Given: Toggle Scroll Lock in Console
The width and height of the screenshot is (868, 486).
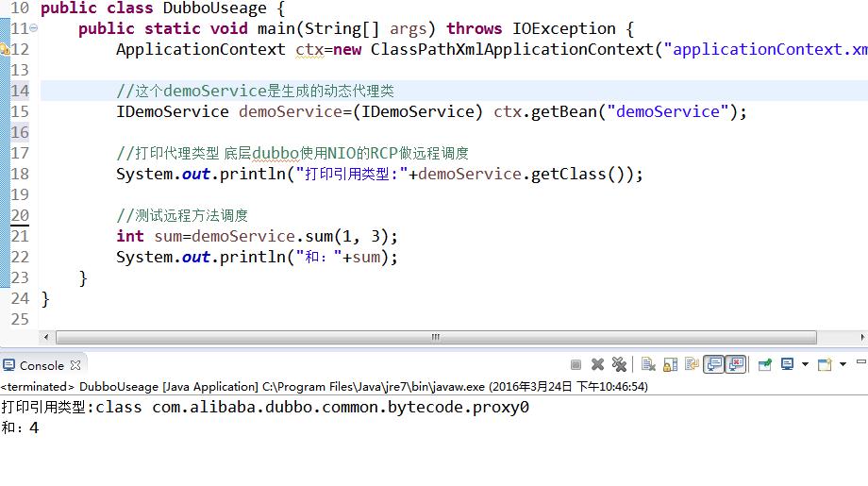Looking at the screenshot, I should coord(671,364).
